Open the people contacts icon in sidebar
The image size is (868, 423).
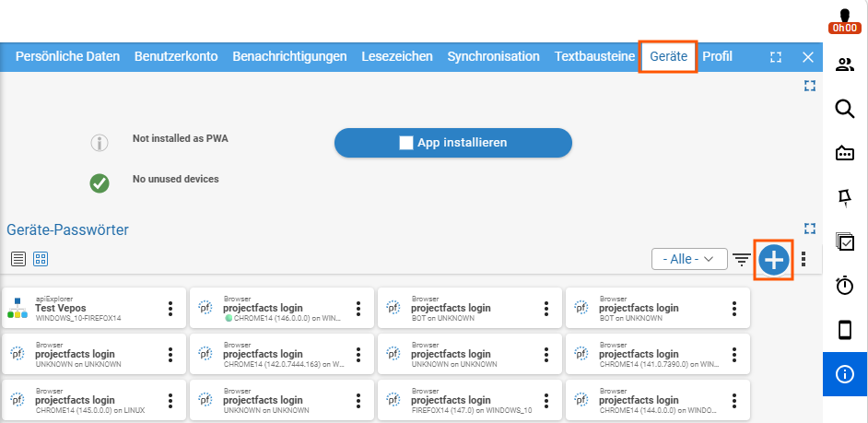(844, 65)
